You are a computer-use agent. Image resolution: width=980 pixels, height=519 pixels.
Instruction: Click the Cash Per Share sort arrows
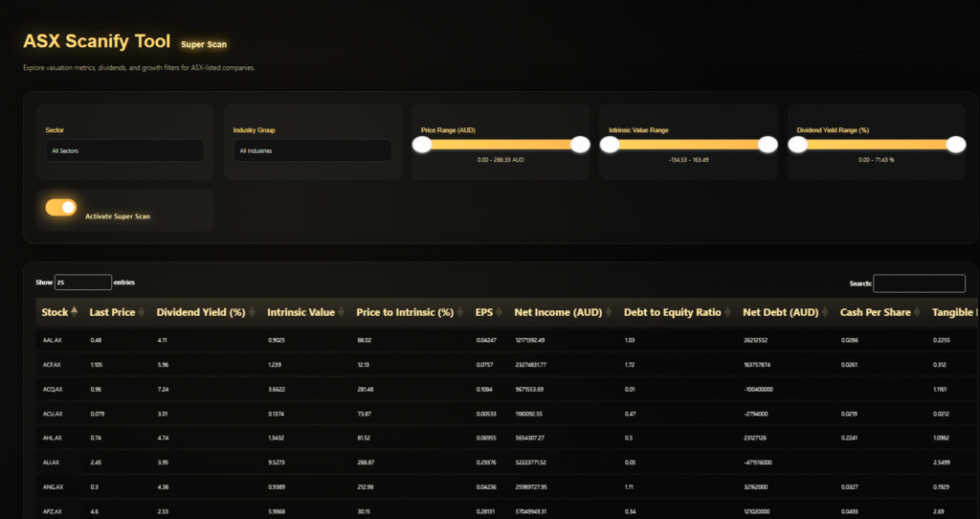(x=917, y=312)
